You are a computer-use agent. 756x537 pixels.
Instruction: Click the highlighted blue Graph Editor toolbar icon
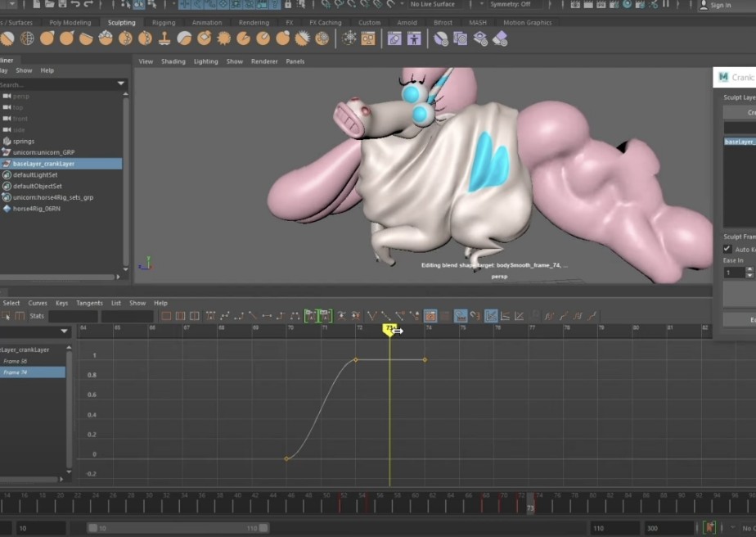(491, 316)
